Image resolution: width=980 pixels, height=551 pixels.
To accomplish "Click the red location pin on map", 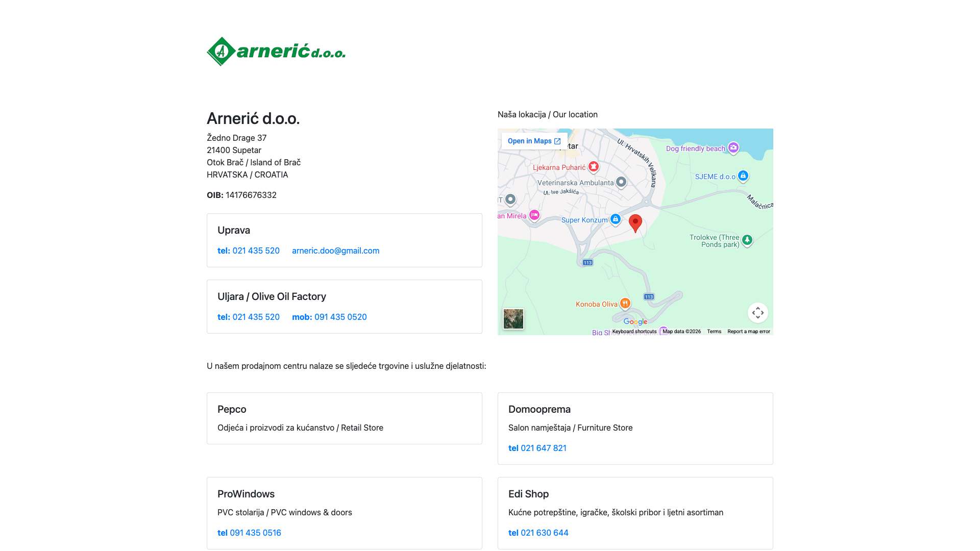I will click(x=635, y=223).
